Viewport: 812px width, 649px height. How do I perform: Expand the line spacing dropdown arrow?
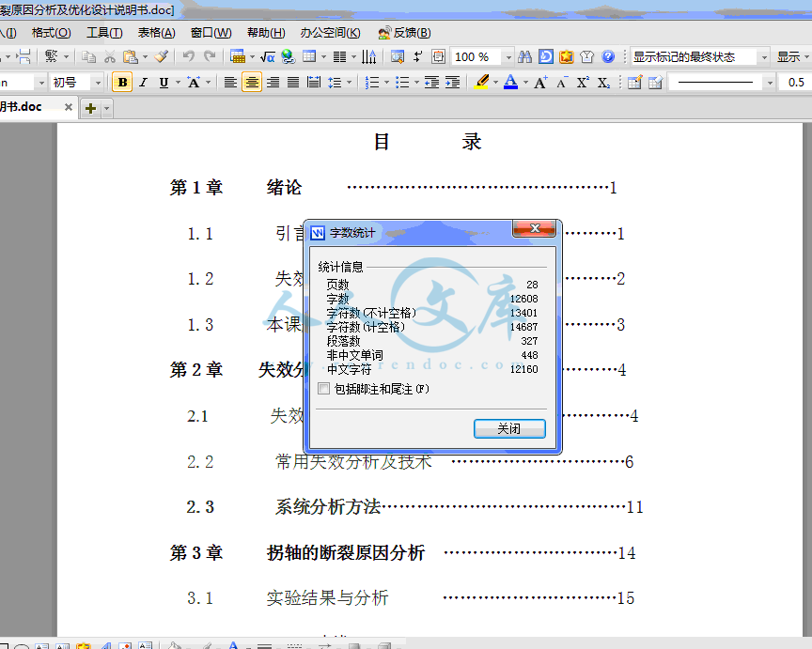pyautogui.click(x=349, y=83)
